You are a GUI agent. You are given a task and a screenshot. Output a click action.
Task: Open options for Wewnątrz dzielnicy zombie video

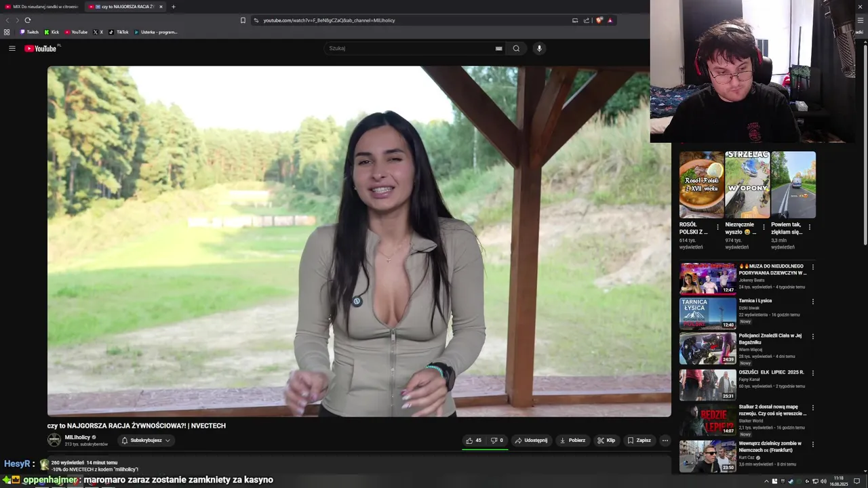pos(812,444)
